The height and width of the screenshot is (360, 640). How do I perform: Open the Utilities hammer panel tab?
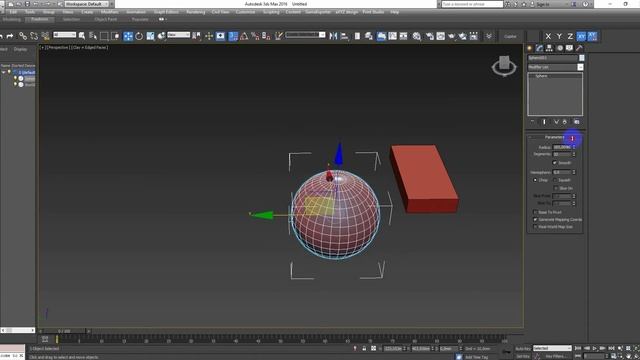coord(579,48)
